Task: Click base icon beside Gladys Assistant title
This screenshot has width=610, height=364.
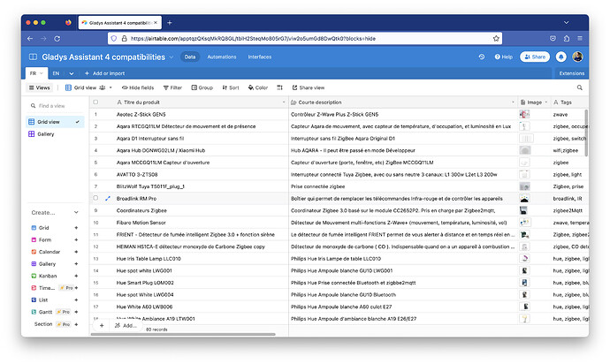Action: click(33, 57)
